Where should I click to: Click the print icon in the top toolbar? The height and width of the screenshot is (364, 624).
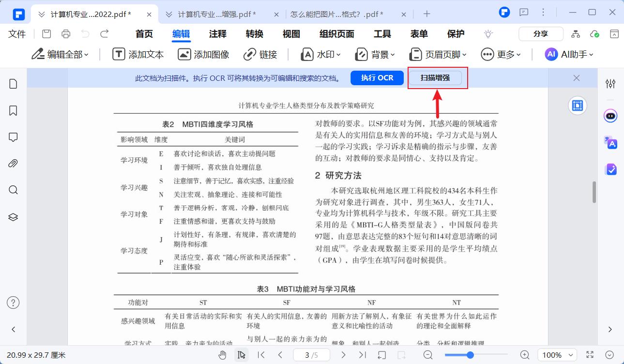coord(66,34)
